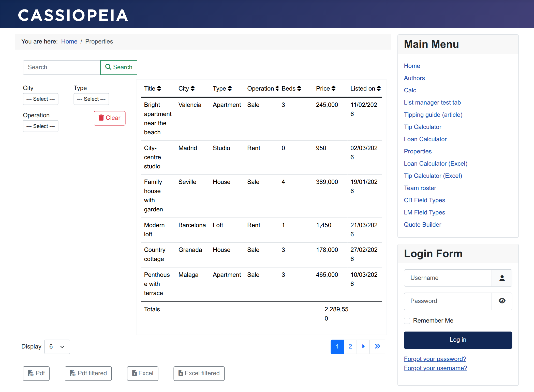The width and height of the screenshot is (534, 392).
Task: Click the totals value '2,289,550'
Action: coord(336,314)
